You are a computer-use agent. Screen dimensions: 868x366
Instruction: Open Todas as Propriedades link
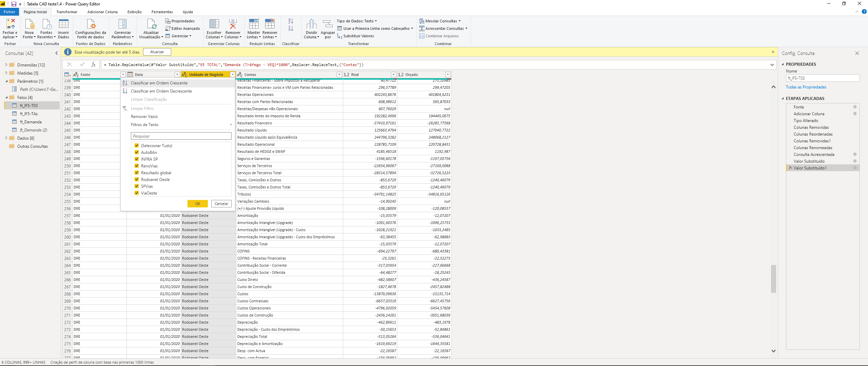coord(806,87)
